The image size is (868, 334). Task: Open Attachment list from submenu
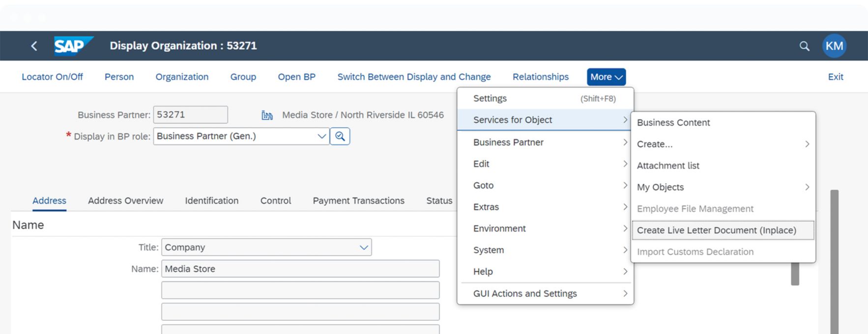pyautogui.click(x=668, y=166)
